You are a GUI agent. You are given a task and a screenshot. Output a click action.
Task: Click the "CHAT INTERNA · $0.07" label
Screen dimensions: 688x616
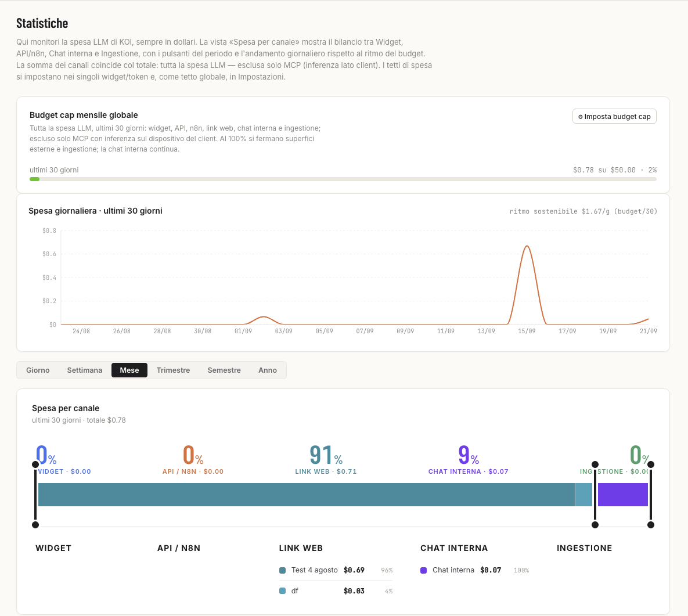click(468, 471)
